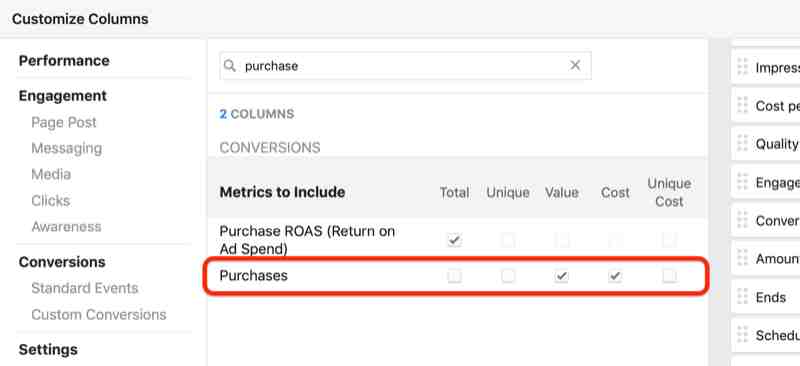Screen dimensions: 800x366
Task: Click into the purchase search field
Action: click(405, 65)
